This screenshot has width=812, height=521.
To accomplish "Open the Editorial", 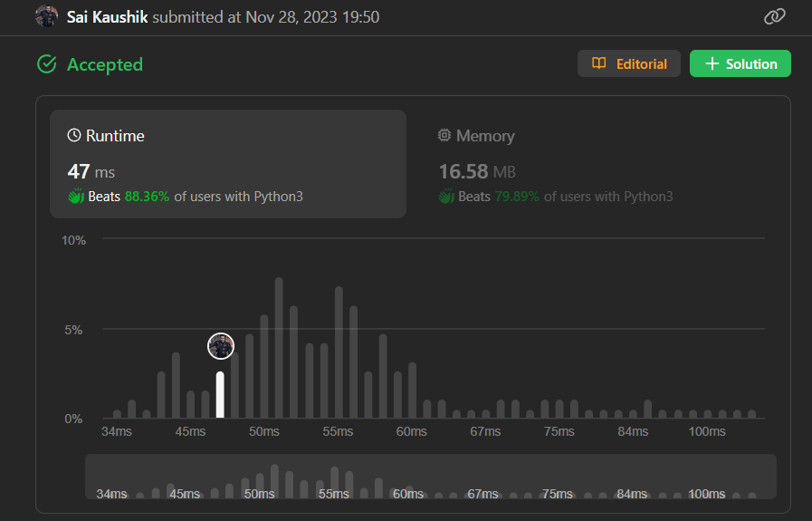I will pyautogui.click(x=628, y=63).
